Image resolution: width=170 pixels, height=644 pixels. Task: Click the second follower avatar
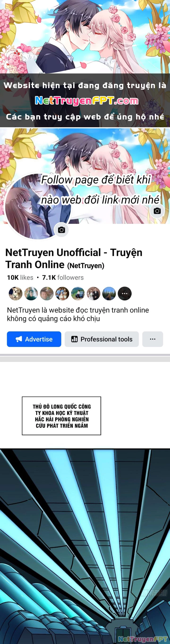tap(31, 294)
